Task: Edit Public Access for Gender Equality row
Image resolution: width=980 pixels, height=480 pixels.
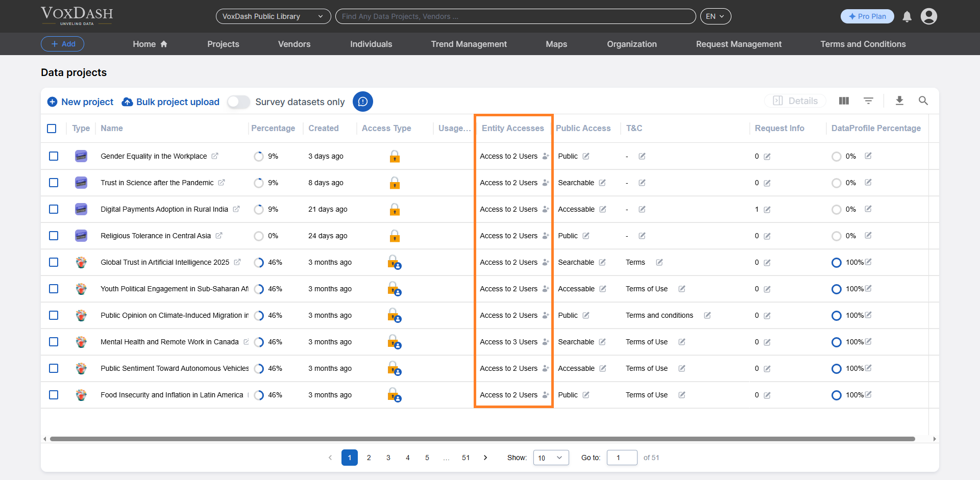Action: [586, 156]
